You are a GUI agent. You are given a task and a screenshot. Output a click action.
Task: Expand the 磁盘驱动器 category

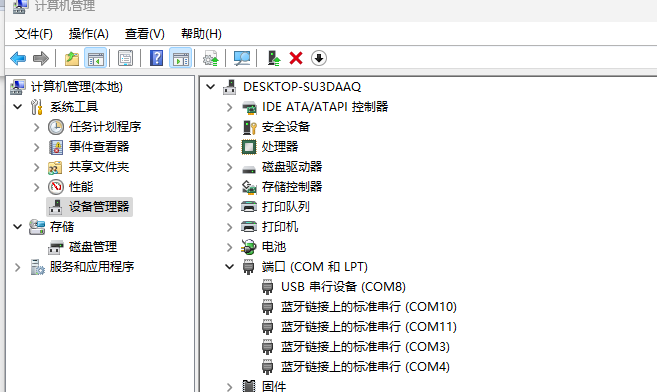[230, 167]
